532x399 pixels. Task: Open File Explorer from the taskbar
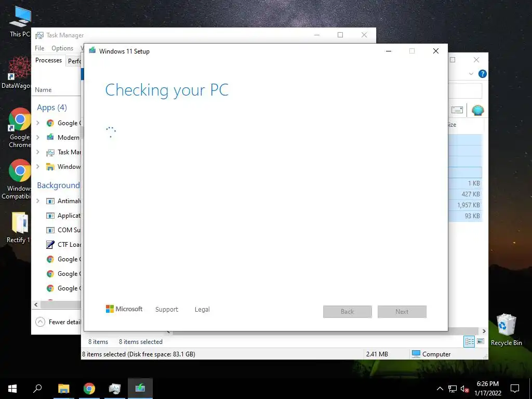(x=63, y=389)
